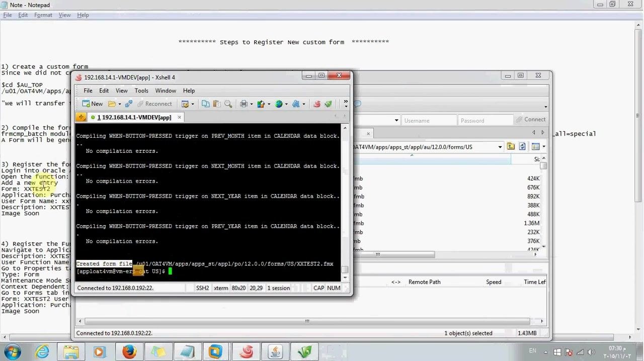Click the New session button in Xshell
The height and width of the screenshot is (361, 644).
coord(93,104)
